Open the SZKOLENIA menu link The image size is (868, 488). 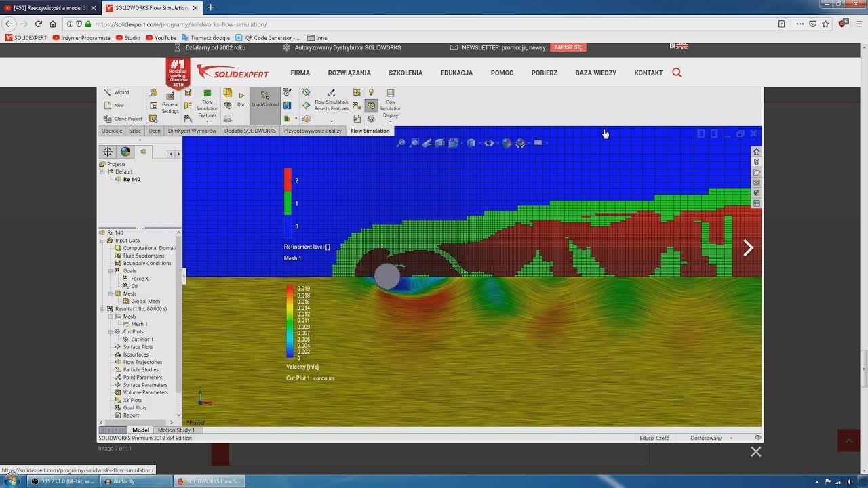(x=406, y=73)
